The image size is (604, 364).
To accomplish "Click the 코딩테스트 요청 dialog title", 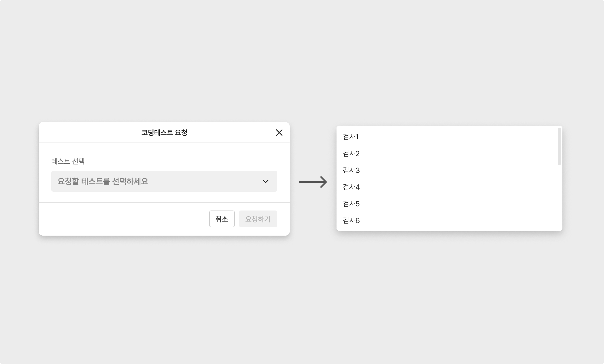I will 164,133.
